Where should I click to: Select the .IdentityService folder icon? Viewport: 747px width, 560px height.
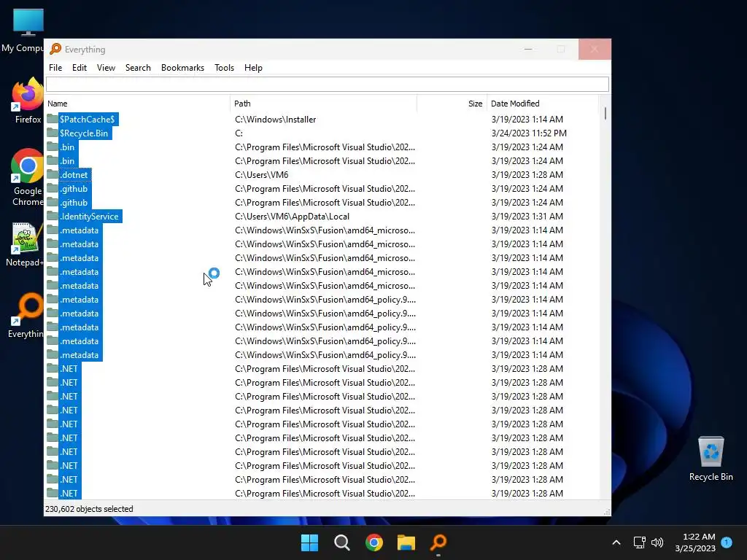52,216
